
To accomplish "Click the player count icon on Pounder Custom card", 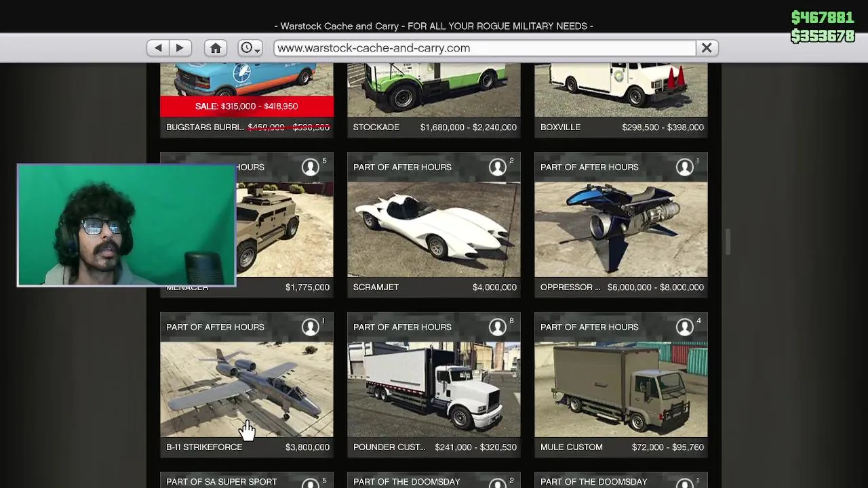I will pyautogui.click(x=498, y=327).
